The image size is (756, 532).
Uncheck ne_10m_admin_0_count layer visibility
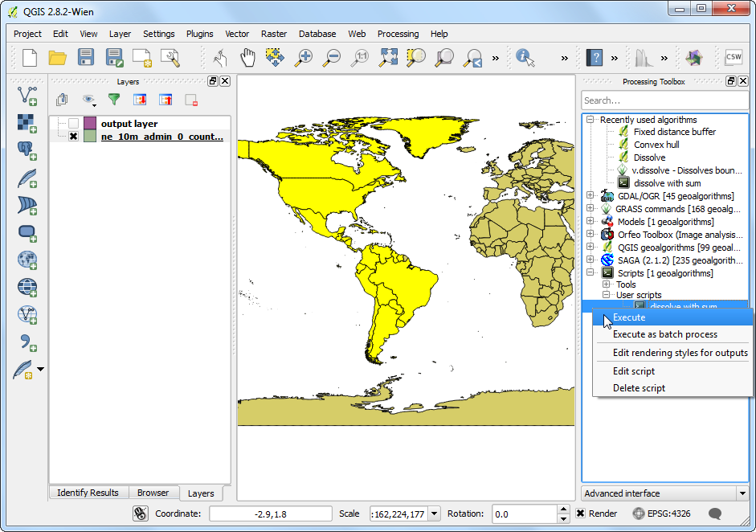click(x=73, y=137)
